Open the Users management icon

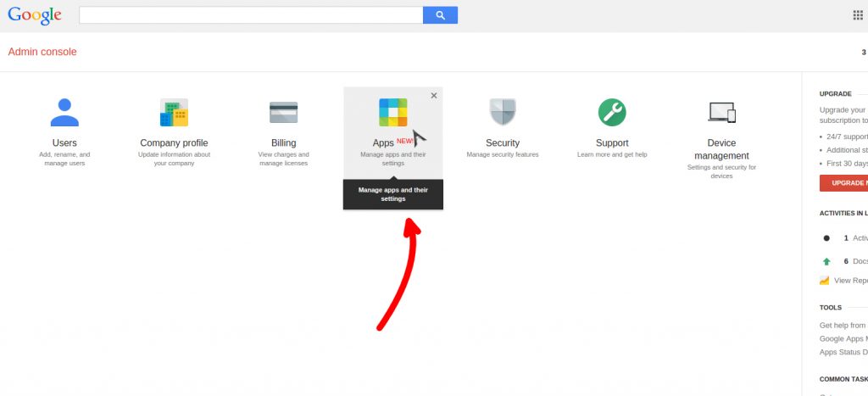(x=64, y=112)
